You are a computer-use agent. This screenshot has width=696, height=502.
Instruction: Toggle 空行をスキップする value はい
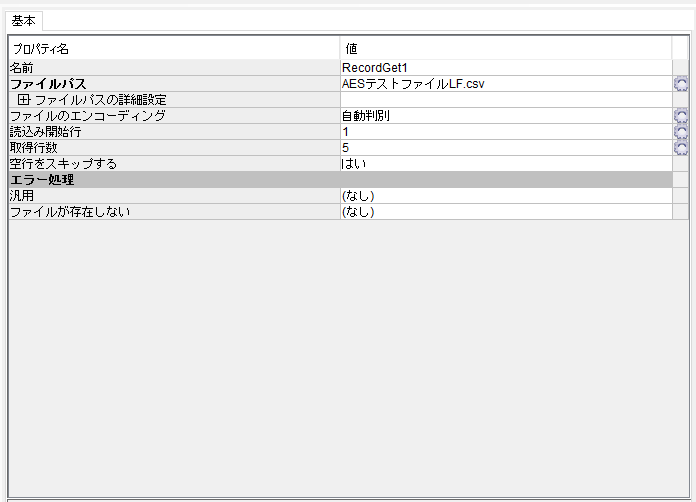pyautogui.click(x=505, y=164)
